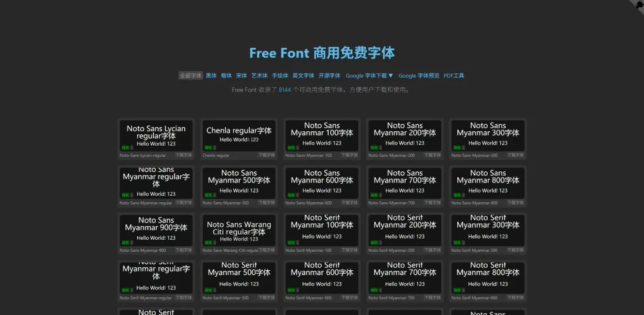The width and height of the screenshot is (644, 315).
Task: Open the 开源字体 category
Action: 329,76
